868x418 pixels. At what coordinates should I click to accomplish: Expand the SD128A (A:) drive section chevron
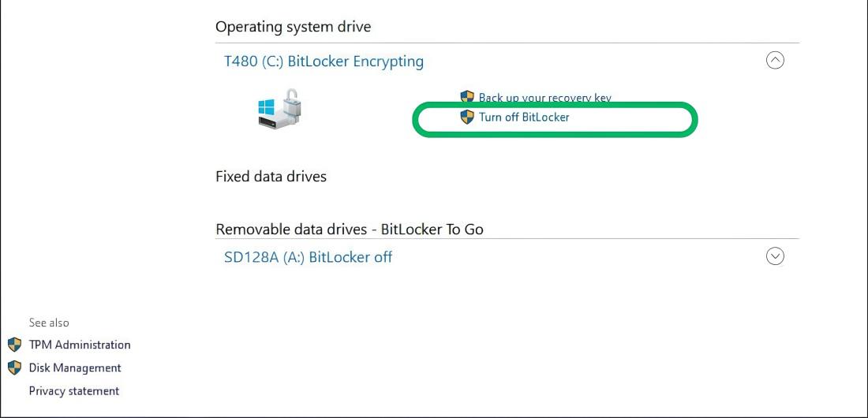tap(776, 256)
